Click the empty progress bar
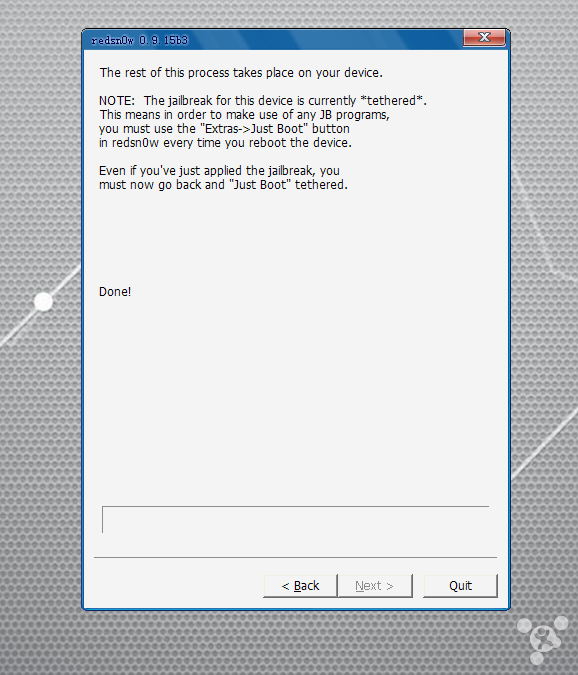 pos(295,520)
